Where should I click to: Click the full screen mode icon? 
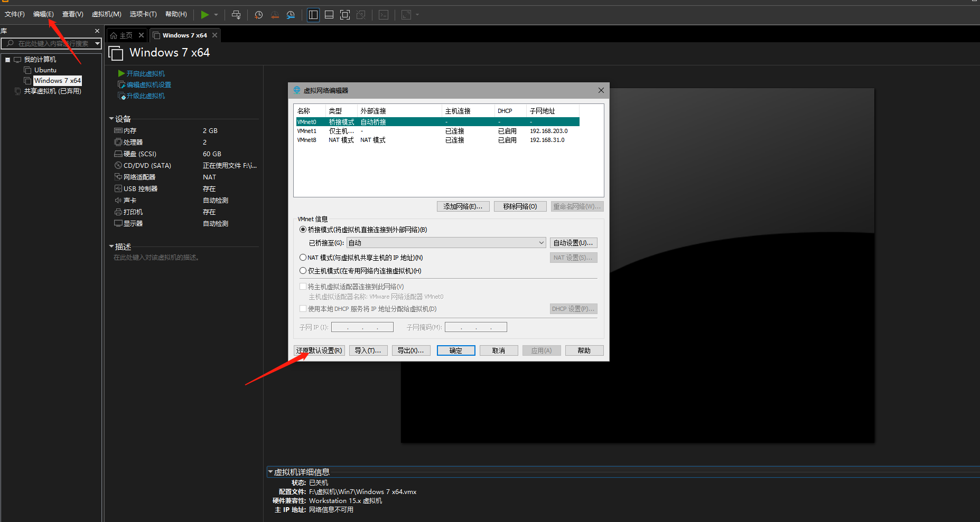click(345, 15)
